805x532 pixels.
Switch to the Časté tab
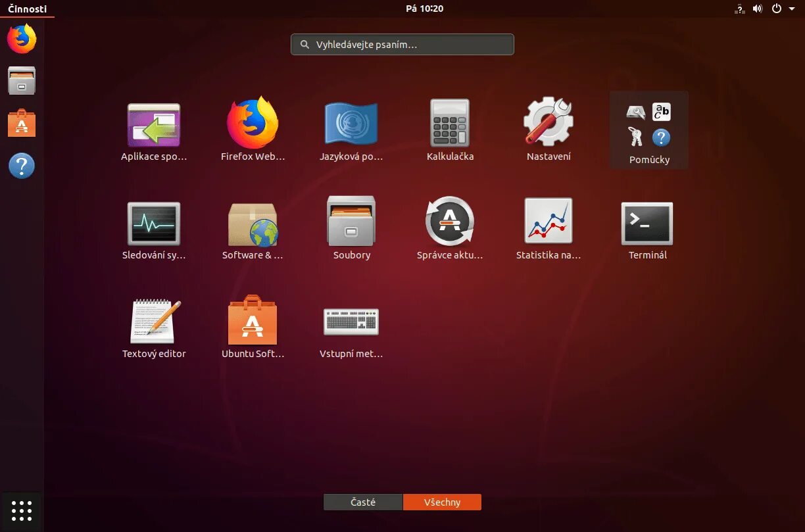pos(363,502)
